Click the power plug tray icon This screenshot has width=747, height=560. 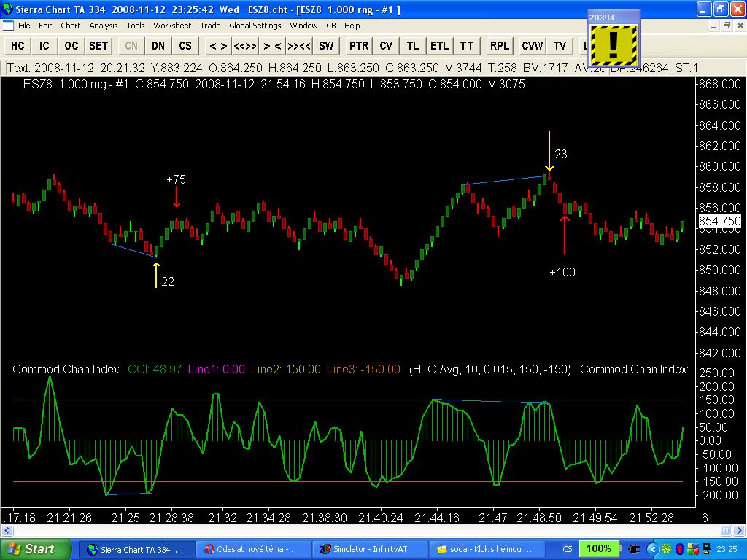(x=634, y=549)
